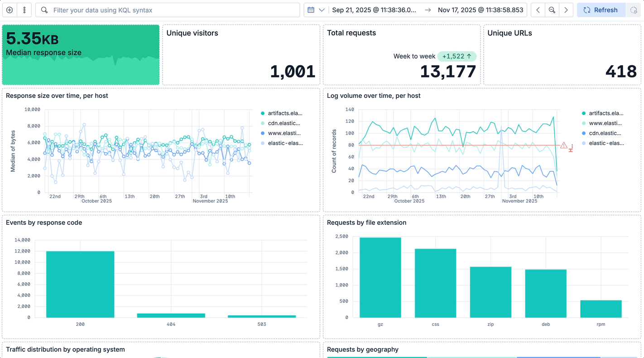Screen dimensions: 644x358
Task: Enable auto-refresh using the dashed refresh icon
Action: (x=633, y=10)
